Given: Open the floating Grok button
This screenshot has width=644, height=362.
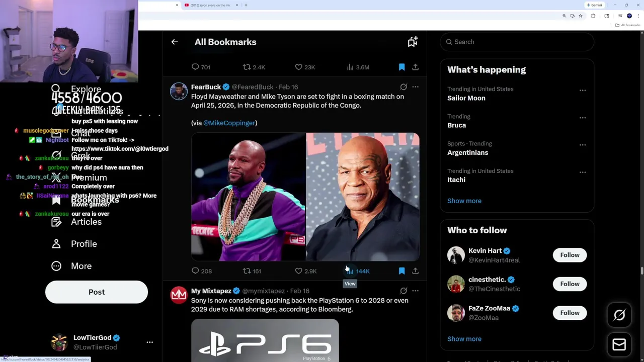Looking at the screenshot, I should (x=619, y=315).
